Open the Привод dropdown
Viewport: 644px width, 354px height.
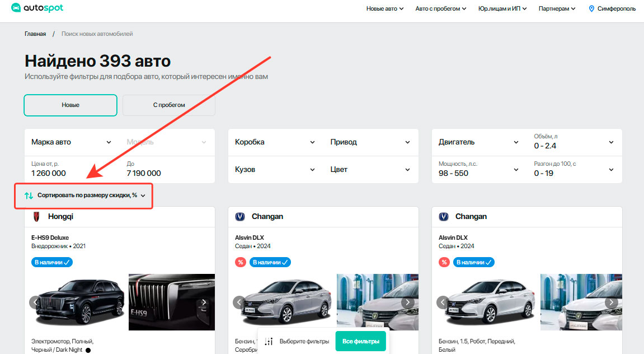point(370,142)
